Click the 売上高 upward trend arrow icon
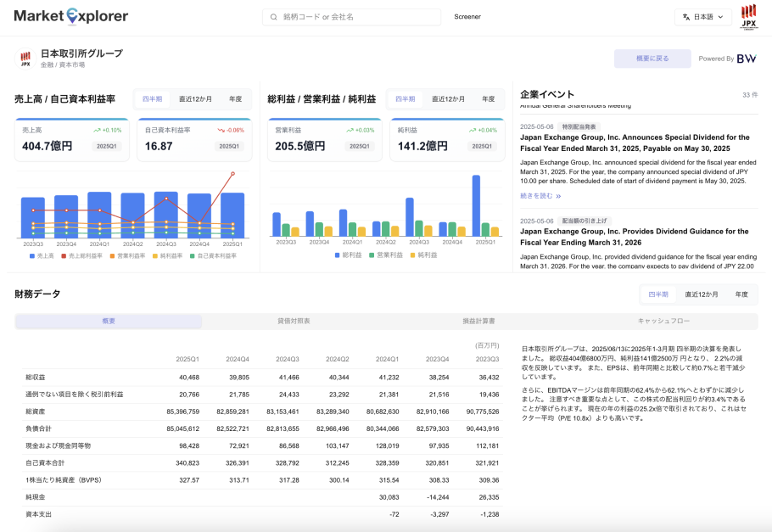 [x=98, y=131]
